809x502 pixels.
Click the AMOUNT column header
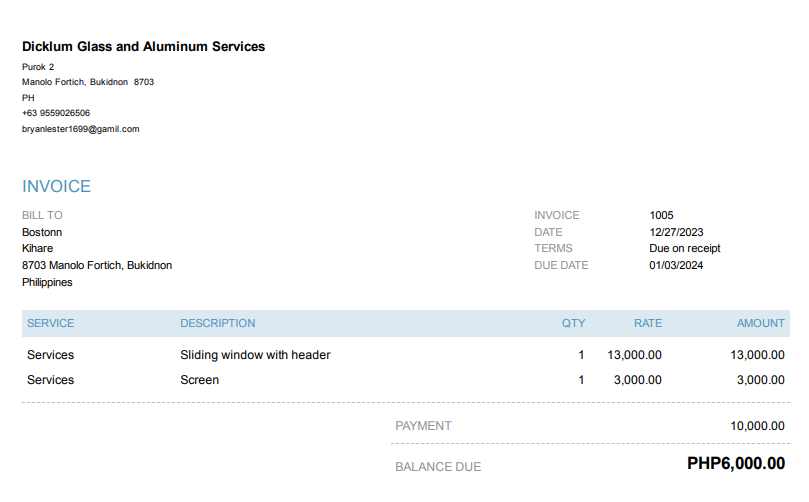(x=760, y=323)
